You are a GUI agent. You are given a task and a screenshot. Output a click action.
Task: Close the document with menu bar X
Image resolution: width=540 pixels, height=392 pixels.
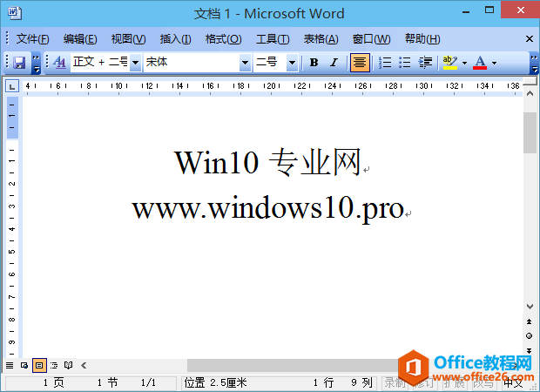tap(530, 39)
